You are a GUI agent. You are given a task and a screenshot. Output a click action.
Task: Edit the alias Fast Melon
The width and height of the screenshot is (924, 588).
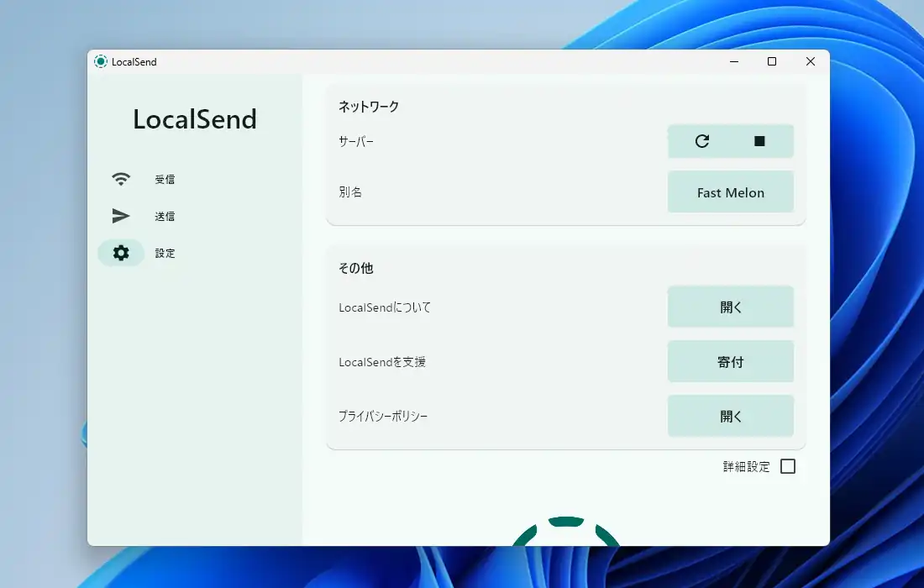click(x=731, y=192)
